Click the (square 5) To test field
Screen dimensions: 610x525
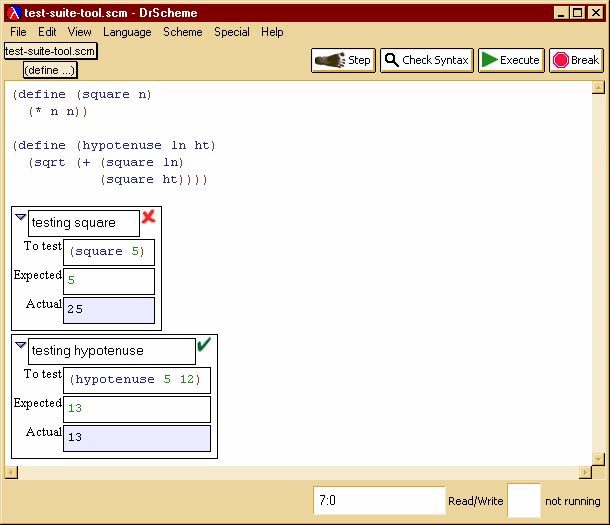coord(109,252)
